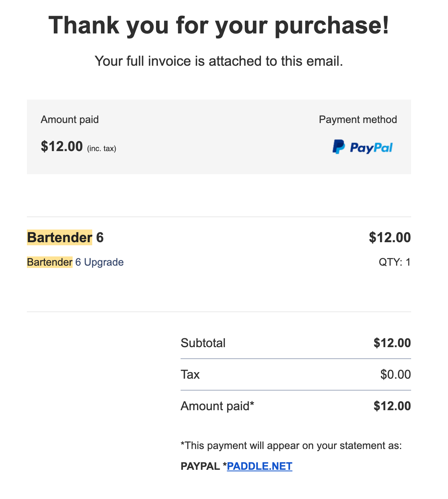The height and width of the screenshot is (499, 448).
Task: Click the bold PAYPAL * text
Action: point(204,466)
